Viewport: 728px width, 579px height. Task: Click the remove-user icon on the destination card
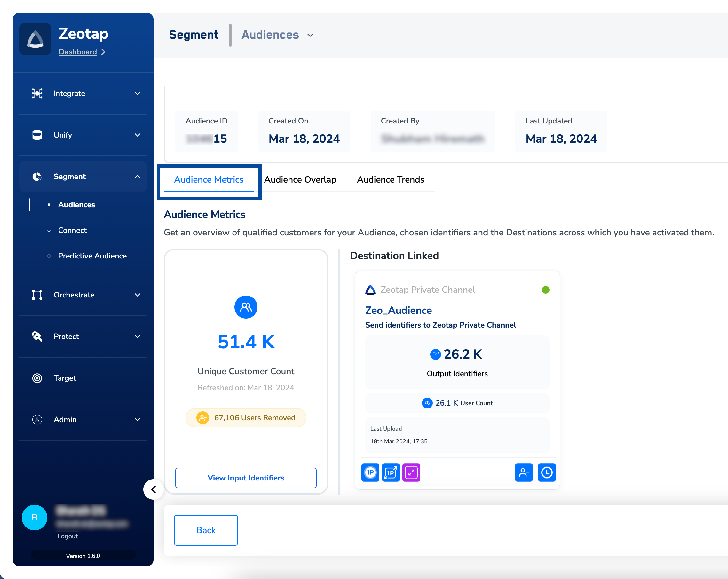coord(523,472)
